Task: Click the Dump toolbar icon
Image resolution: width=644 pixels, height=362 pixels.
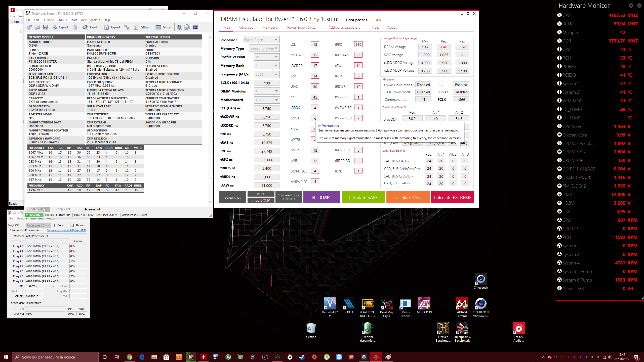Action: (163, 27)
